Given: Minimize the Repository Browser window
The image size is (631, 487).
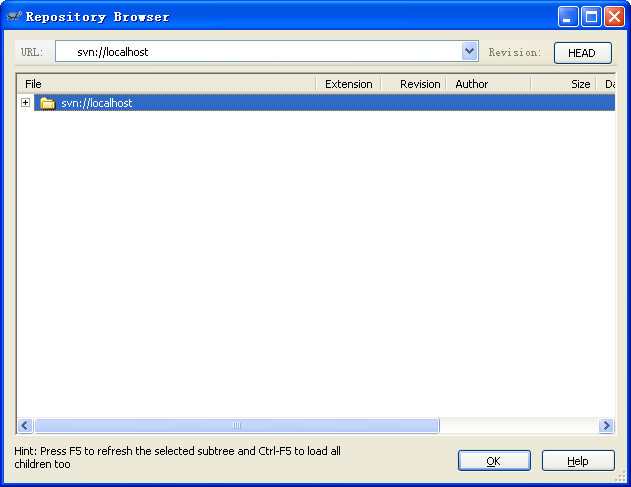Looking at the screenshot, I should 568,17.
